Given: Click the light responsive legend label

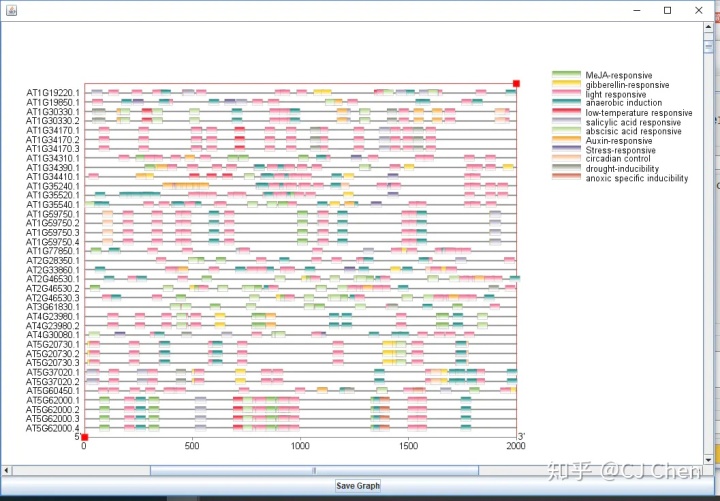Looking at the screenshot, I should point(616,94).
